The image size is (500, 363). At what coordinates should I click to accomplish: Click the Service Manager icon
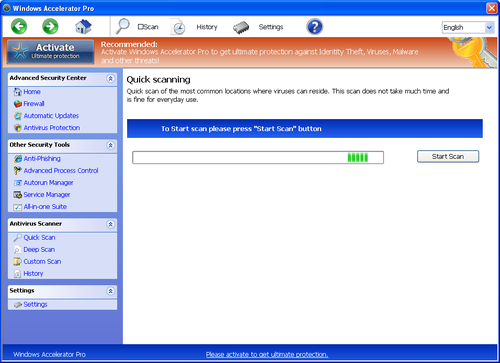(18, 195)
